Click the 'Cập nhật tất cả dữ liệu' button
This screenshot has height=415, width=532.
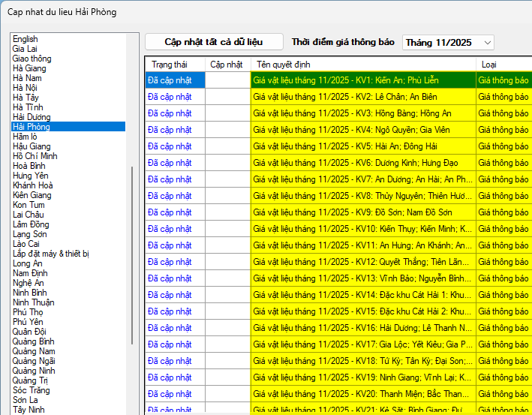pyautogui.click(x=214, y=42)
